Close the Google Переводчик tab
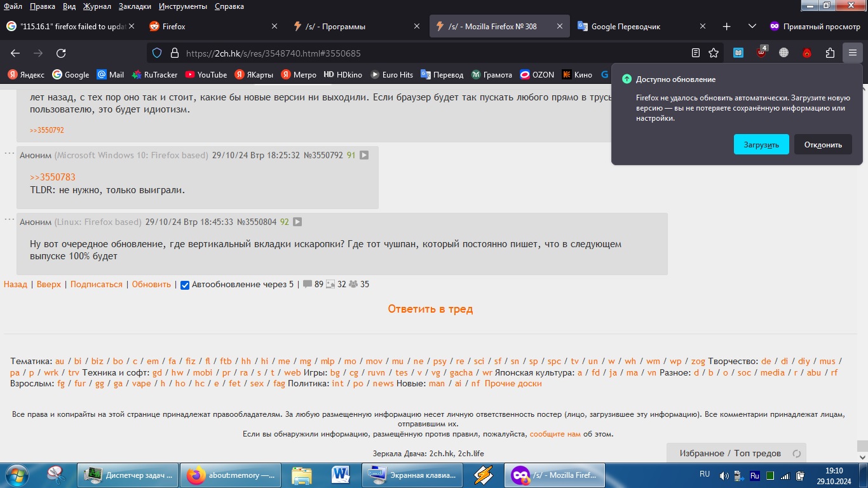This screenshot has height=488, width=868. [x=703, y=27]
